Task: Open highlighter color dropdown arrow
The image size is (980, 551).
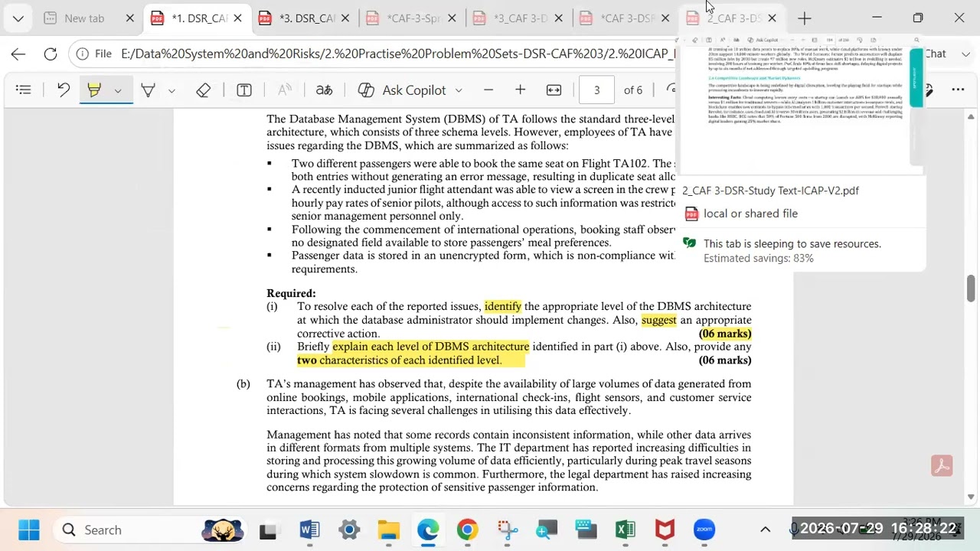Action: [118, 90]
